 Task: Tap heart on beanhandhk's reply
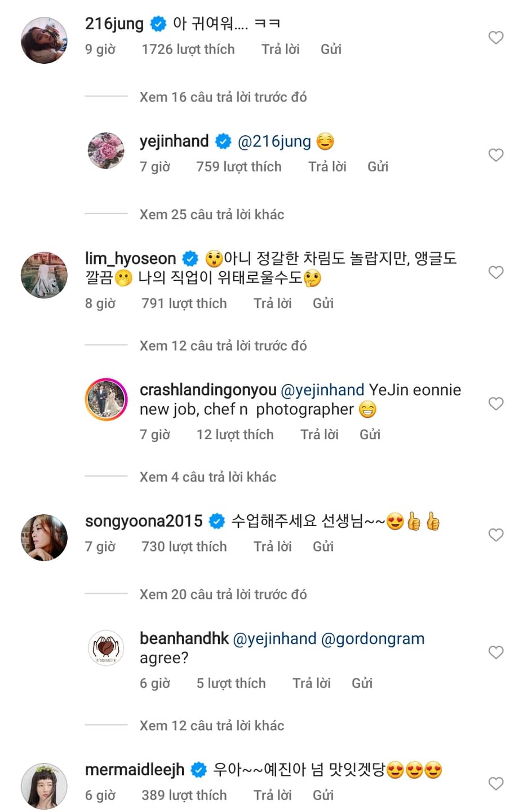[495, 652]
